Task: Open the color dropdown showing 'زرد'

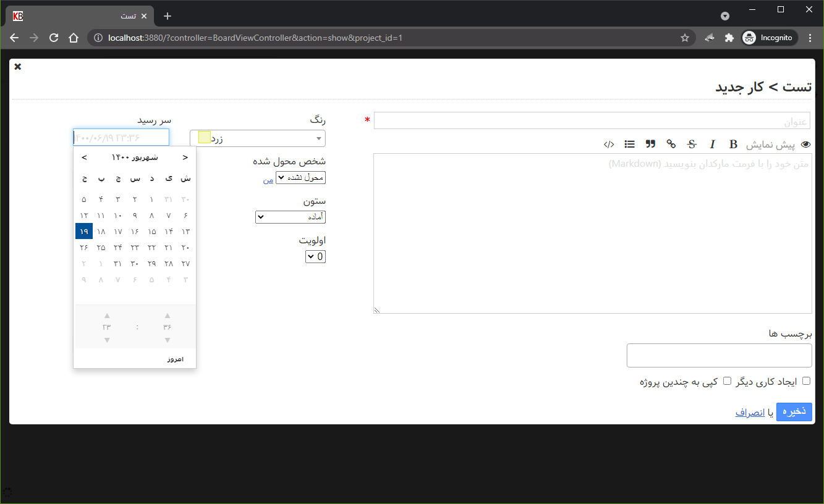Action: coord(258,138)
